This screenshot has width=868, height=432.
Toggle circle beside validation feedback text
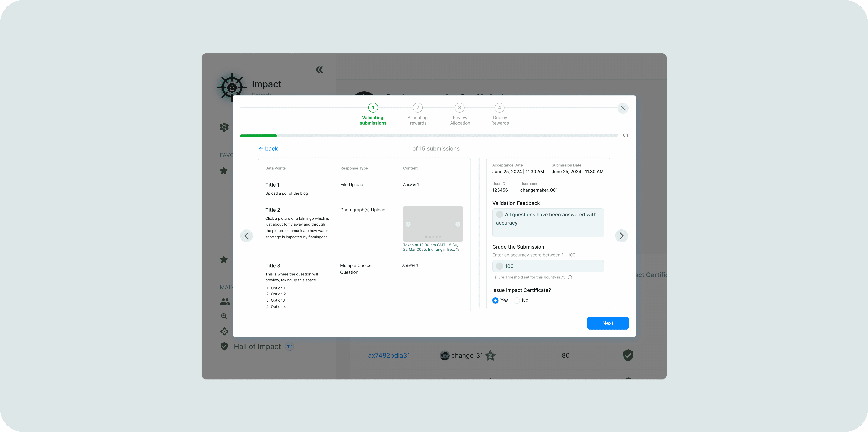pyautogui.click(x=499, y=214)
